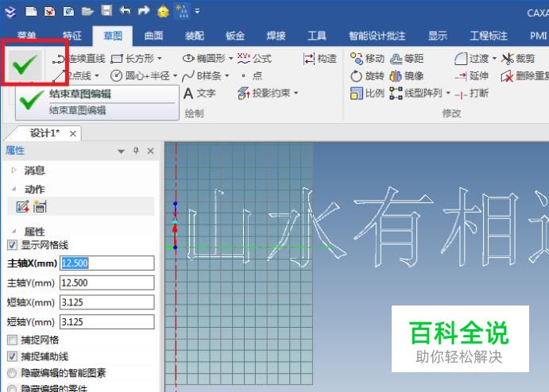Open the Display ribbon tab
The image size is (549, 392).
(x=438, y=36)
